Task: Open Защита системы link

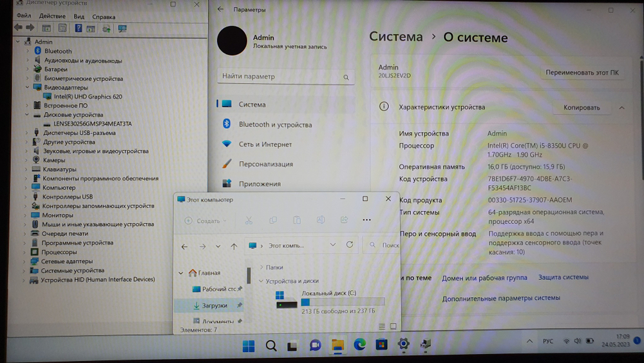Action: click(563, 277)
